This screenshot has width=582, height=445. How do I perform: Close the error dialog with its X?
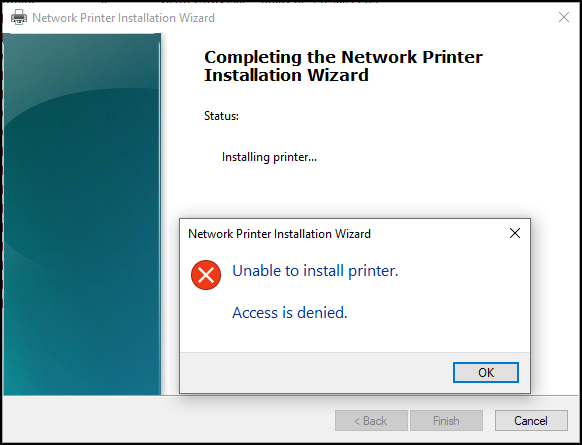[x=515, y=233]
